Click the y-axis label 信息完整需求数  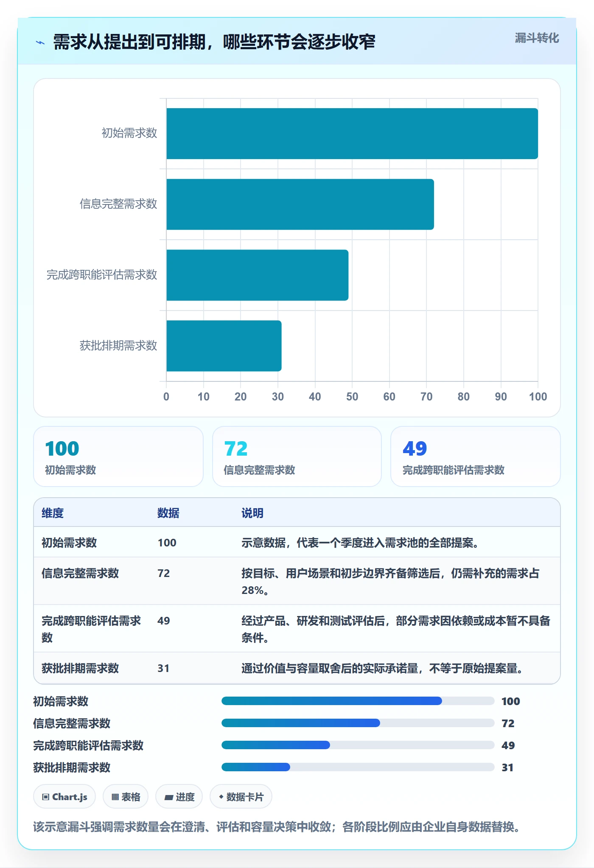[x=118, y=204]
